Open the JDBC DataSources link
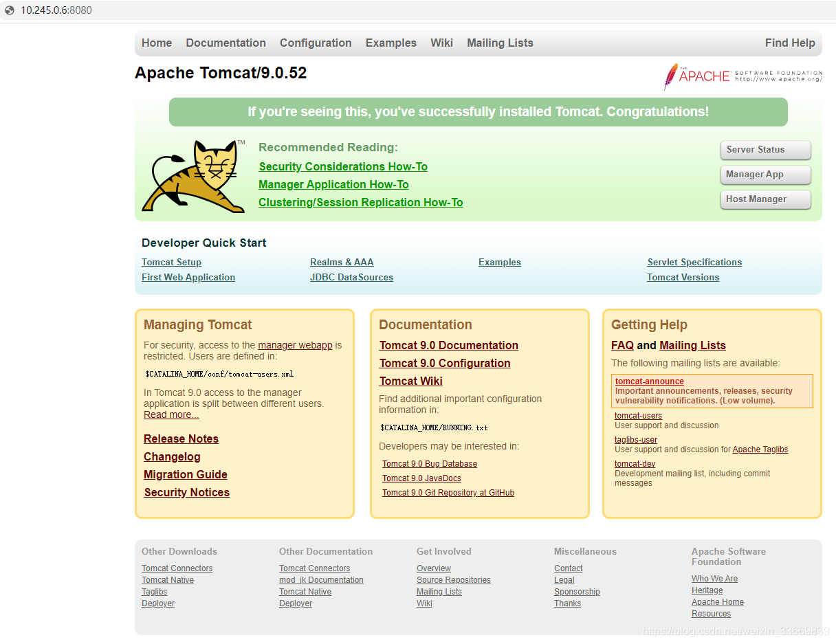The width and height of the screenshot is (836, 644). tap(351, 278)
